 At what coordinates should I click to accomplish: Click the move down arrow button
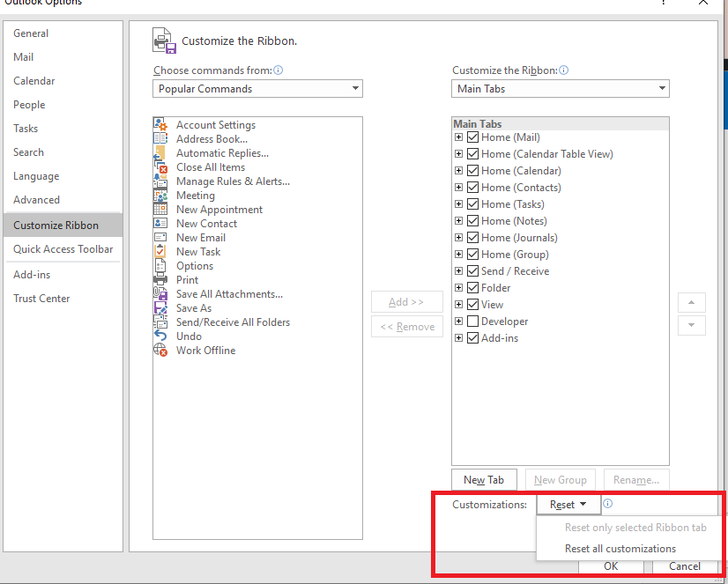(691, 325)
